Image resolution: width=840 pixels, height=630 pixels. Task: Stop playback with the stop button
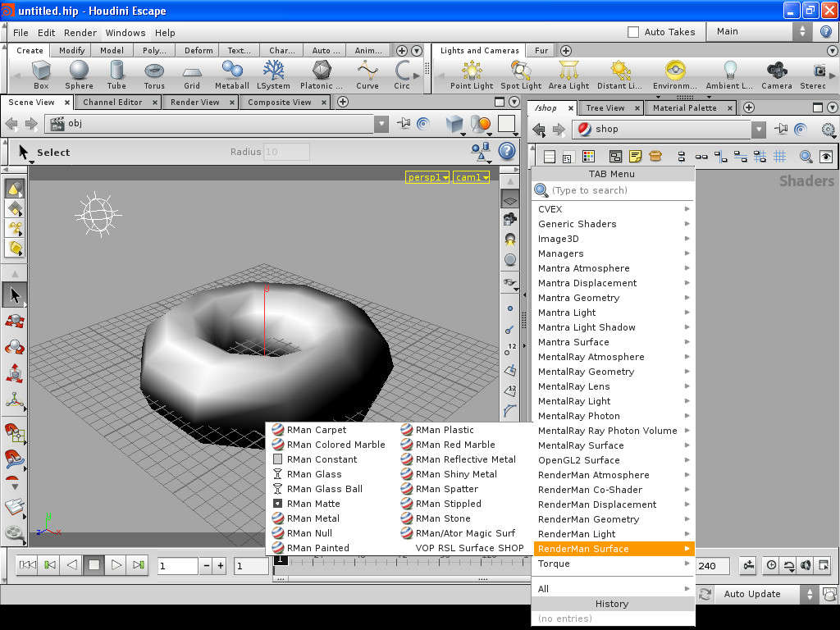[94, 564]
